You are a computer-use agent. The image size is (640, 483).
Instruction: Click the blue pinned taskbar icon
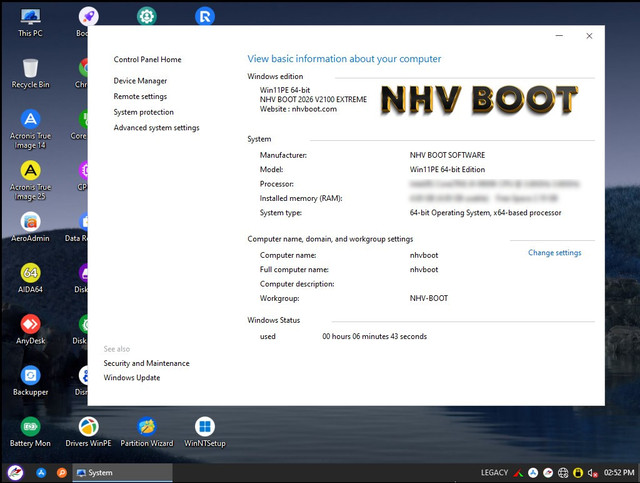[41, 473]
